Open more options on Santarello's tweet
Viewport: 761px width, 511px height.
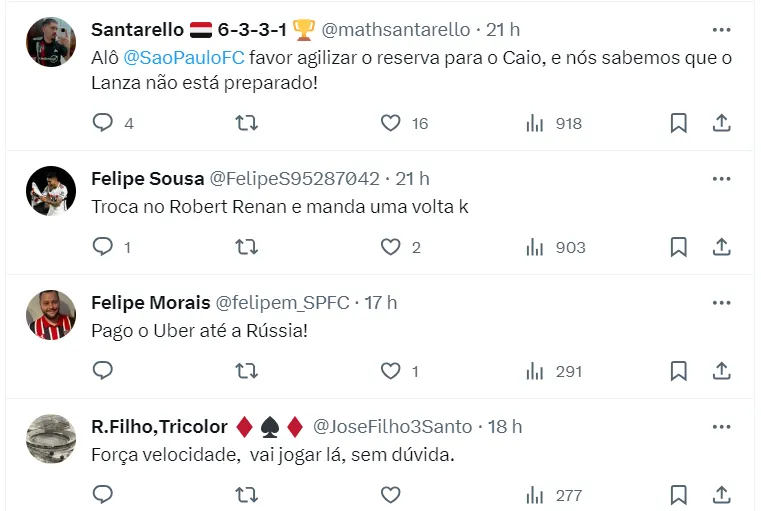pyautogui.click(x=721, y=30)
